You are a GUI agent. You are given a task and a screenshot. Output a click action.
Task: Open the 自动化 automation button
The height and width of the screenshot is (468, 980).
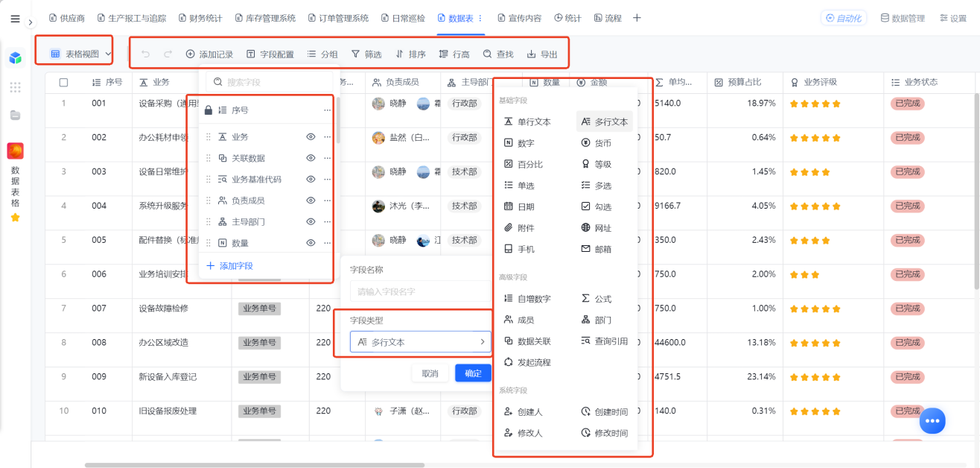coord(843,18)
